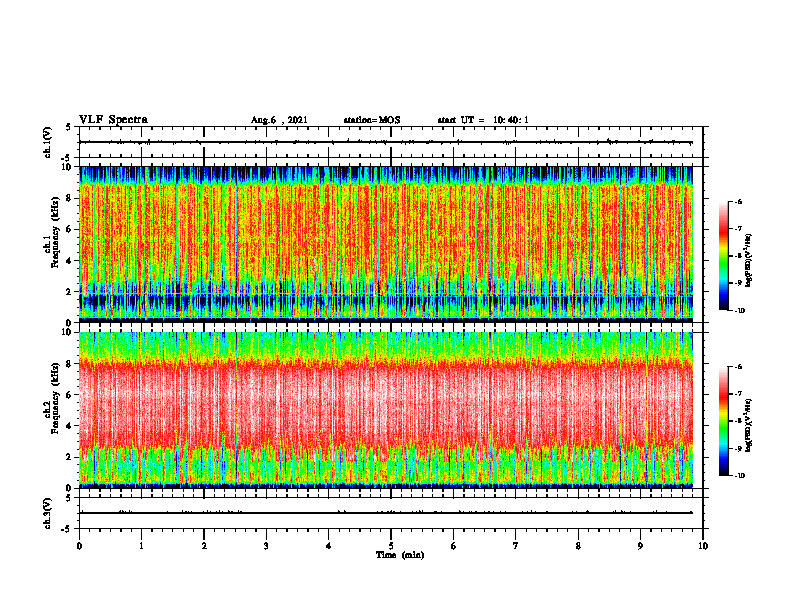This screenshot has width=792, height=612.
Task: Click inside the ch.1 spectrogram panel
Action: tap(386, 244)
